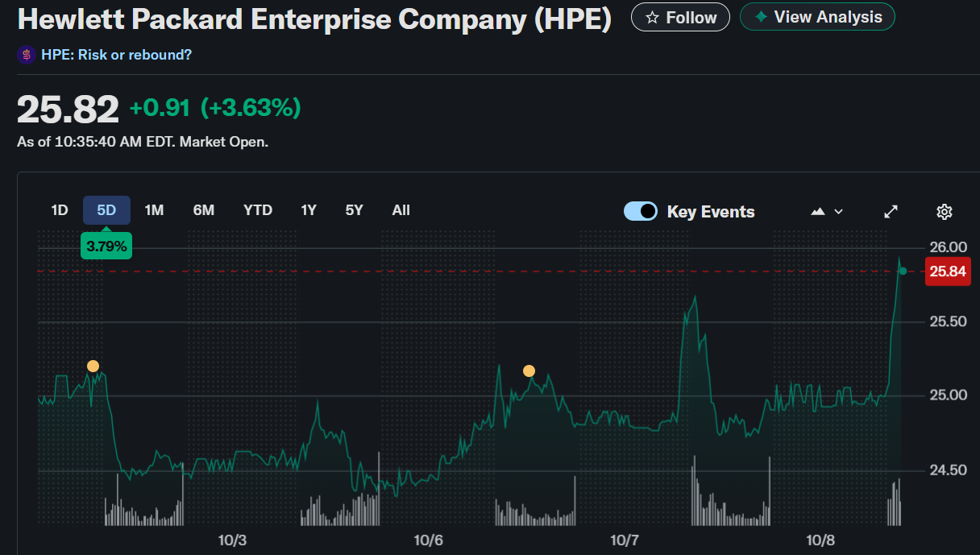Open chart type dropdown chevron
Image resolution: width=980 pixels, height=555 pixels.
pos(838,212)
